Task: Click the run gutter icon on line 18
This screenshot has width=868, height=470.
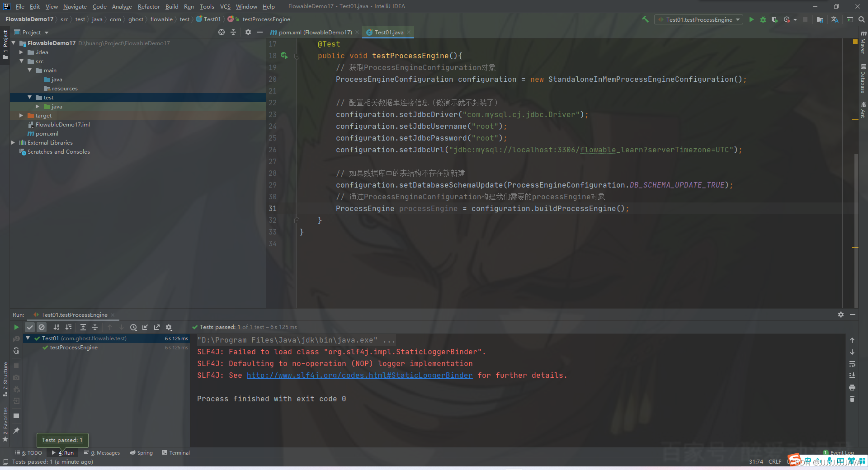Action: tap(284, 56)
